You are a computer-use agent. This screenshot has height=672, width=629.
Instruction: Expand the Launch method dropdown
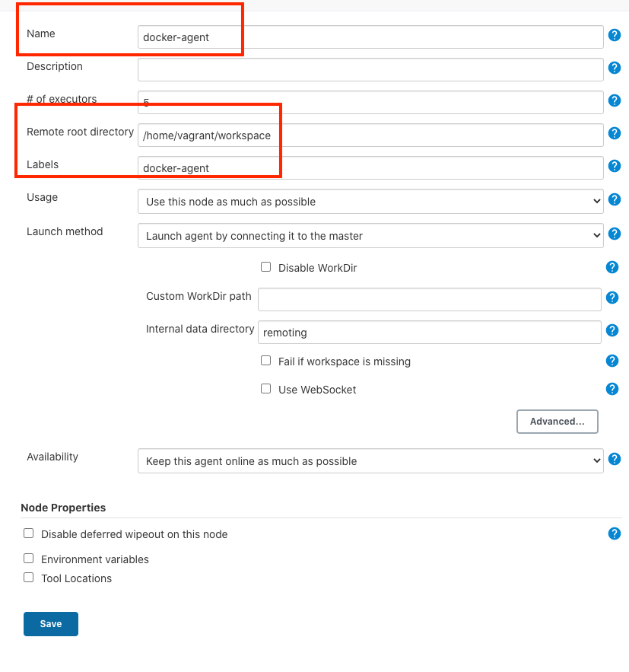370,236
